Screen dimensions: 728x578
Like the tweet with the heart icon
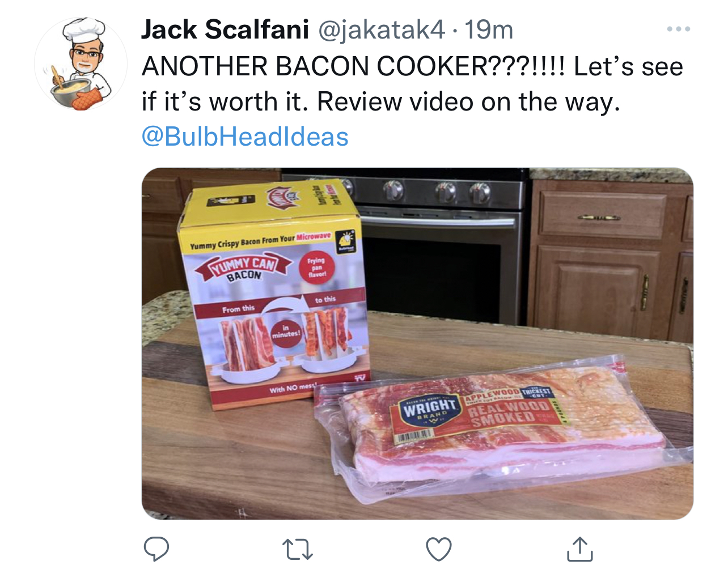click(x=438, y=549)
